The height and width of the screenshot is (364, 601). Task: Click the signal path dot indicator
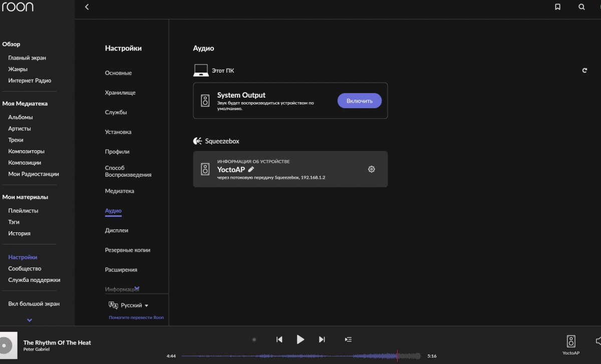[254, 339]
